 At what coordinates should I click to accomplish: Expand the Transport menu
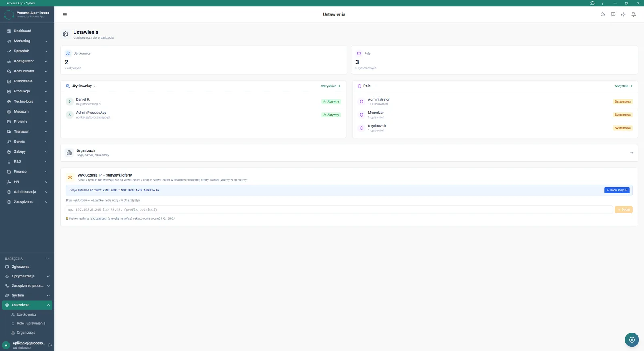(x=27, y=131)
